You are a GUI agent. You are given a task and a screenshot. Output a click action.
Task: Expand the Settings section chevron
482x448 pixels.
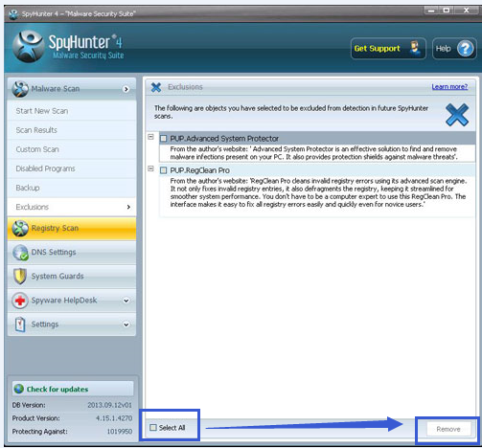[x=126, y=325]
